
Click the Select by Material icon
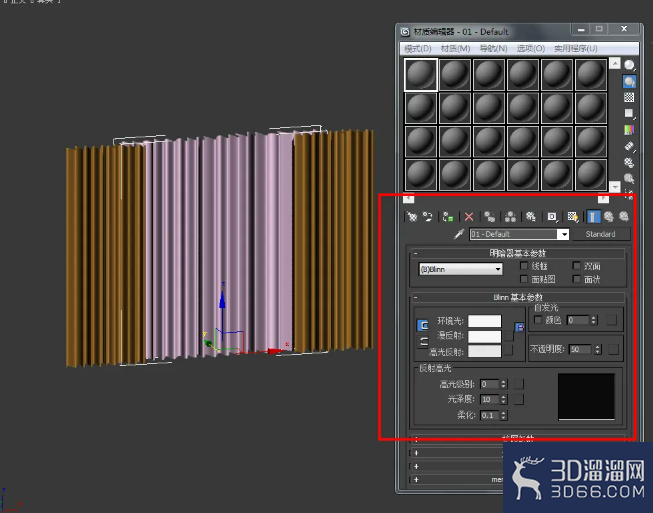coord(629,179)
